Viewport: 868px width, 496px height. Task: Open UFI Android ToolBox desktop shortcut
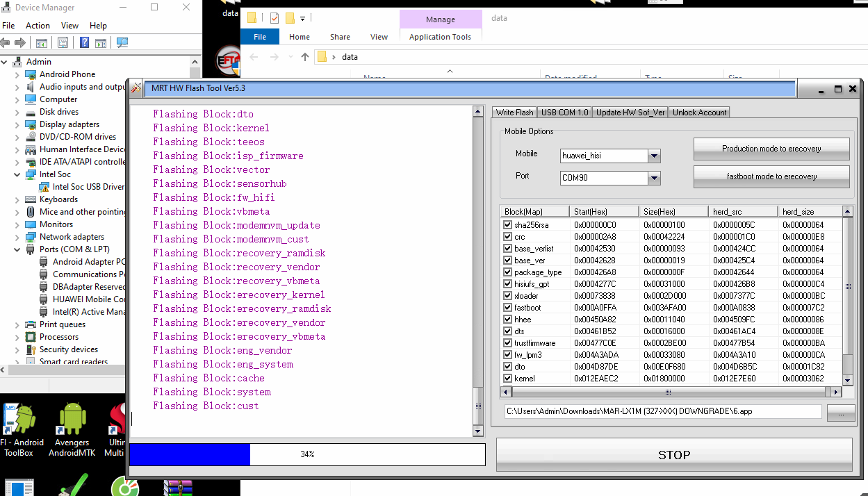click(x=19, y=431)
